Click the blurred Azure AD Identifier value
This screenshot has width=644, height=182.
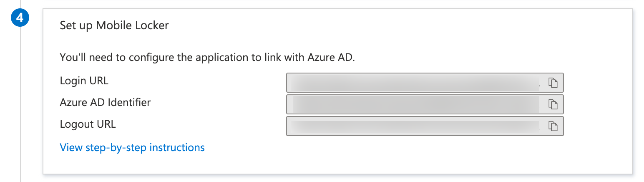413,104
